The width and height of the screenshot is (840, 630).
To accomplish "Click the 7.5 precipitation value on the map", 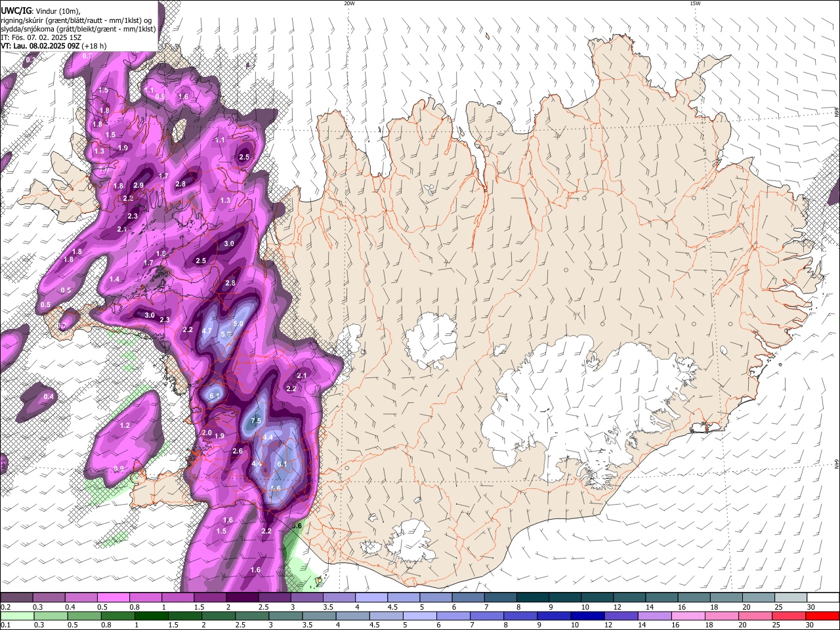I will click(256, 421).
